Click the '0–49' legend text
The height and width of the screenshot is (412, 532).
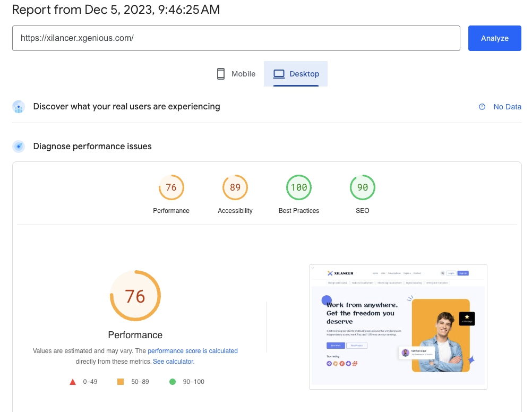pyautogui.click(x=90, y=382)
